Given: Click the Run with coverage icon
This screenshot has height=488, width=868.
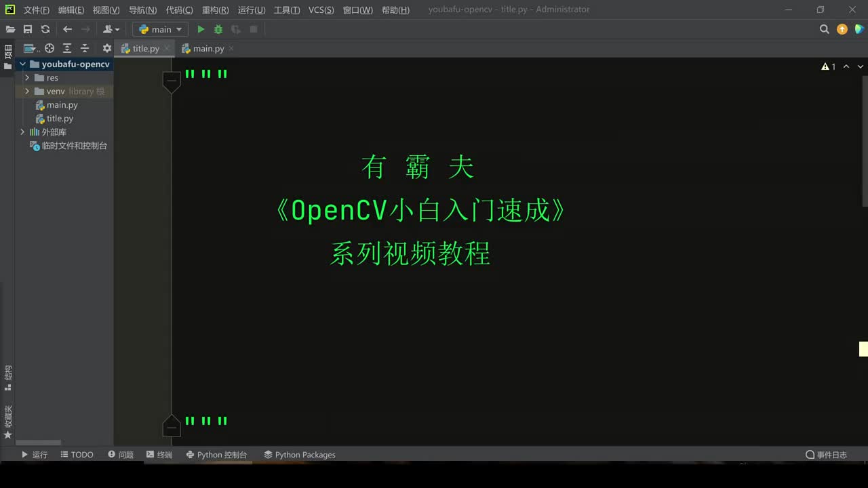Looking at the screenshot, I should pyautogui.click(x=236, y=29).
